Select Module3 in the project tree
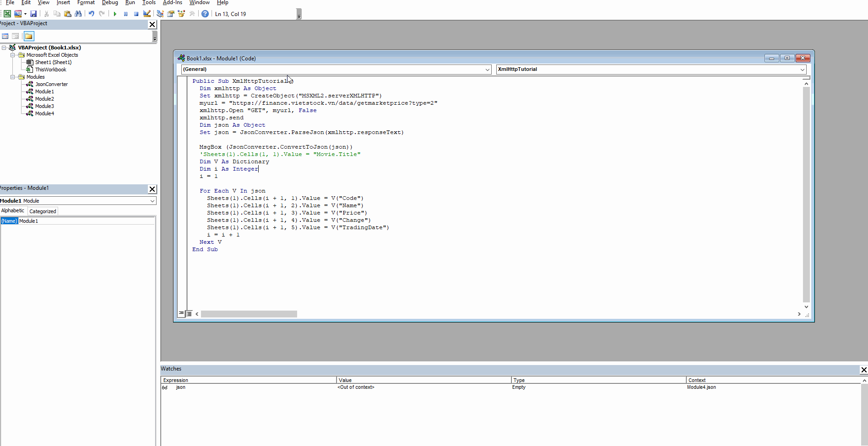Viewport: 868px width, 446px height. tap(44, 106)
